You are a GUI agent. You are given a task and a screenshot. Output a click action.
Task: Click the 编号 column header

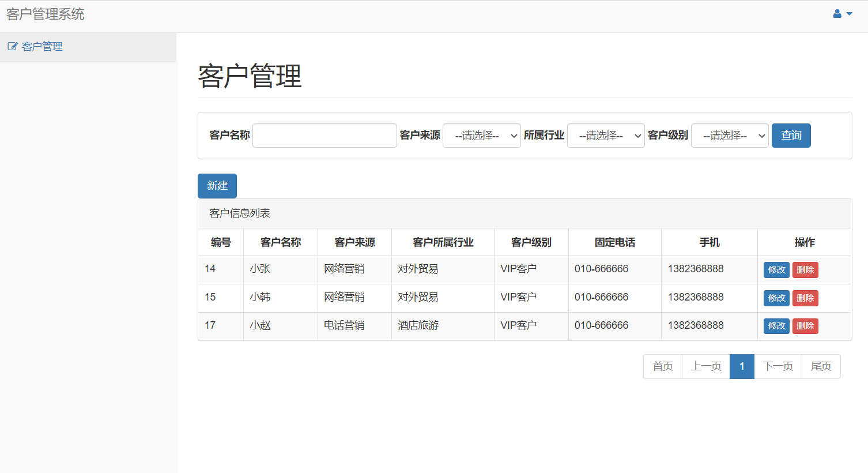221,242
